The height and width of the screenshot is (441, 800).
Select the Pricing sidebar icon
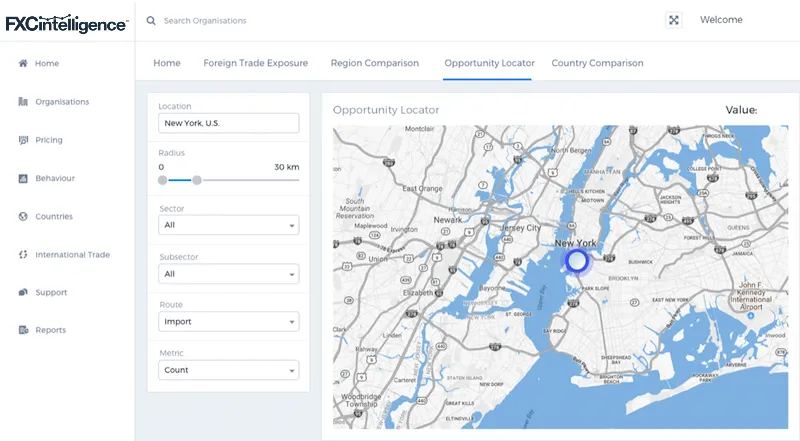pyautogui.click(x=23, y=140)
